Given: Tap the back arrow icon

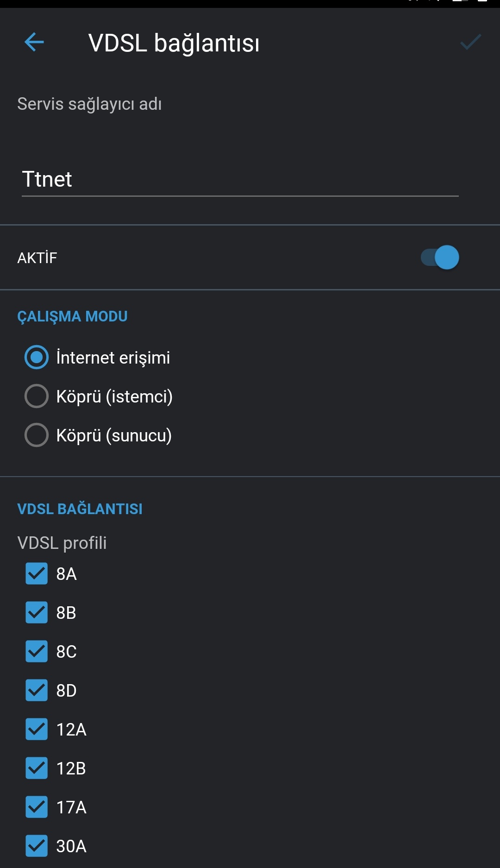Looking at the screenshot, I should coord(34,42).
